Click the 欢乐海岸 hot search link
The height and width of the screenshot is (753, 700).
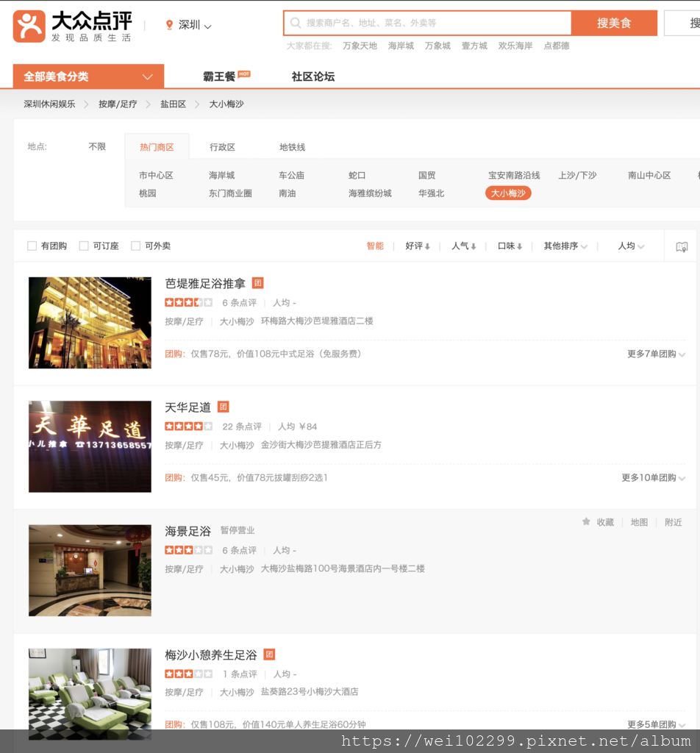tap(515, 46)
